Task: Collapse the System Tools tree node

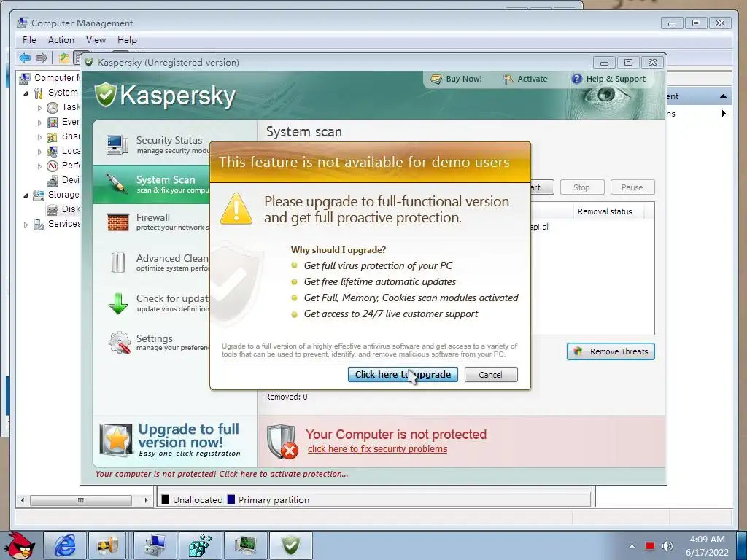Action: (x=26, y=93)
